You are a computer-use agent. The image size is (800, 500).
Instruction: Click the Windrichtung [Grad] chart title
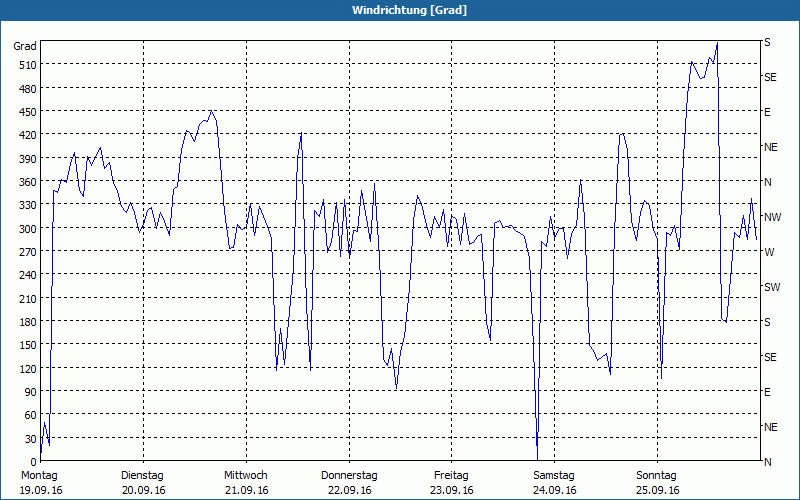point(409,10)
